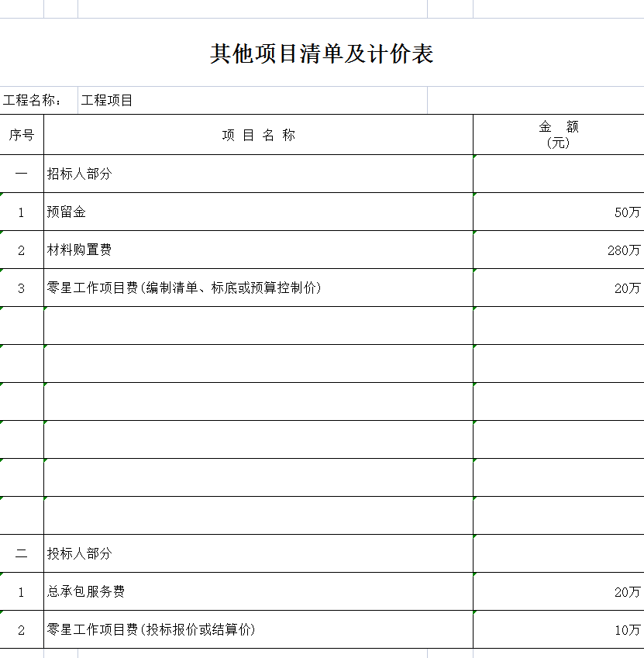The height and width of the screenshot is (658, 644).
Task: Select the 50万 amount cell
Action: coord(559,212)
